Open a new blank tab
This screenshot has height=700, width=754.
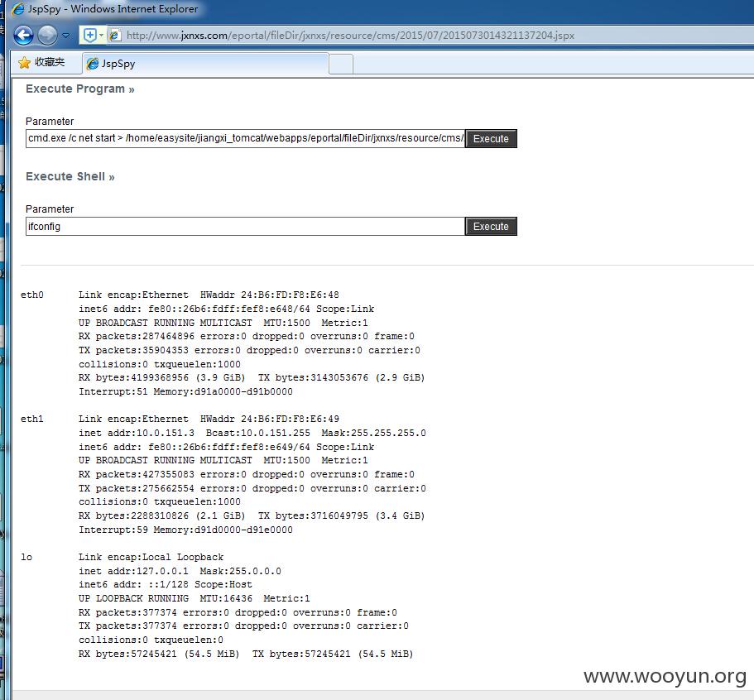(x=341, y=64)
